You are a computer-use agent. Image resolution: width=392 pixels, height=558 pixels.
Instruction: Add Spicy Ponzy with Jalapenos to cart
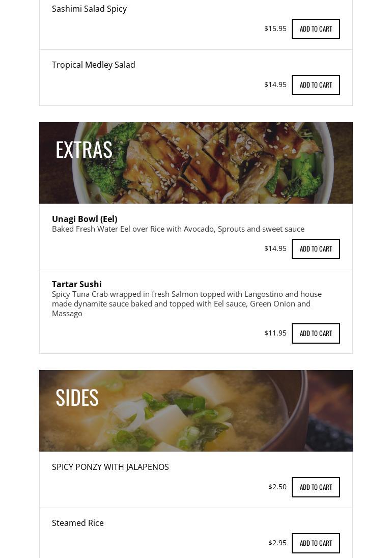pos(316,487)
